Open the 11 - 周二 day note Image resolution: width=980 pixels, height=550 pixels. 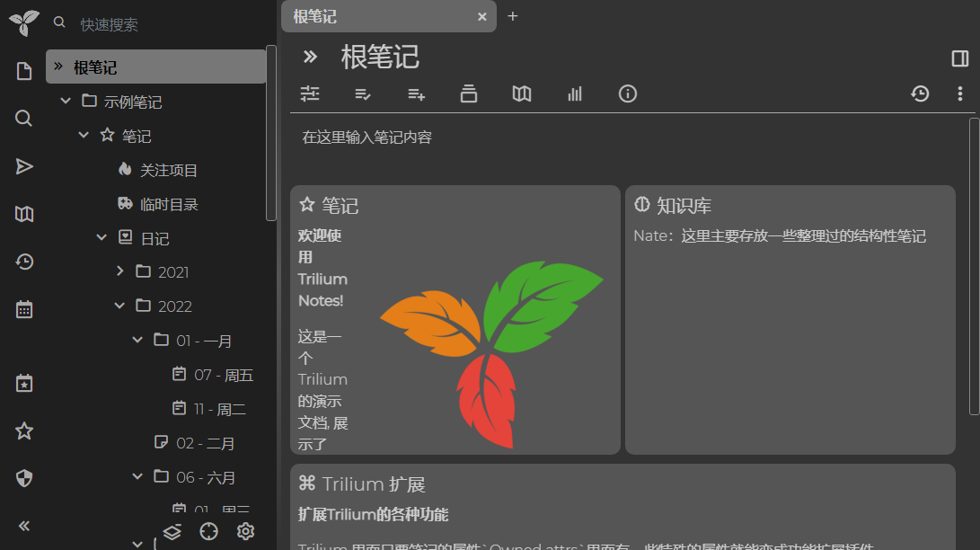coord(219,410)
